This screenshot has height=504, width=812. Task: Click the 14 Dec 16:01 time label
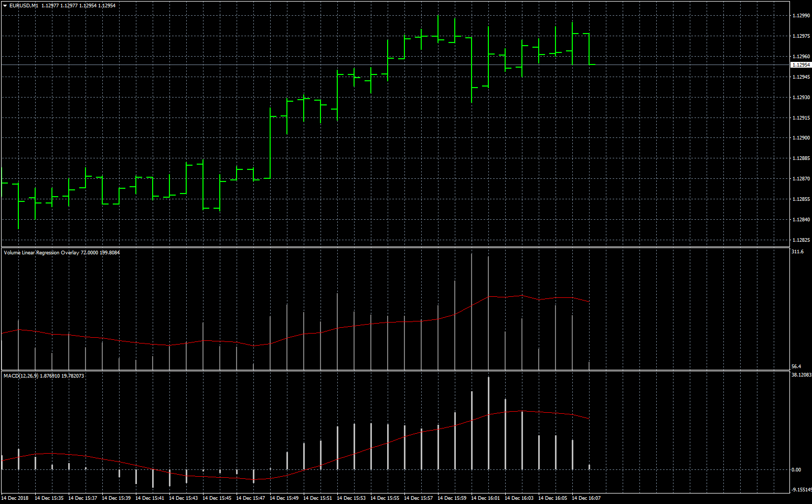(x=485, y=498)
